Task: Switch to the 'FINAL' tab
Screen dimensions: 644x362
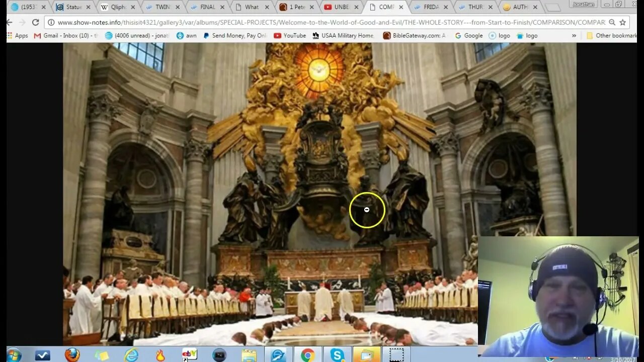Action: tap(206, 7)
